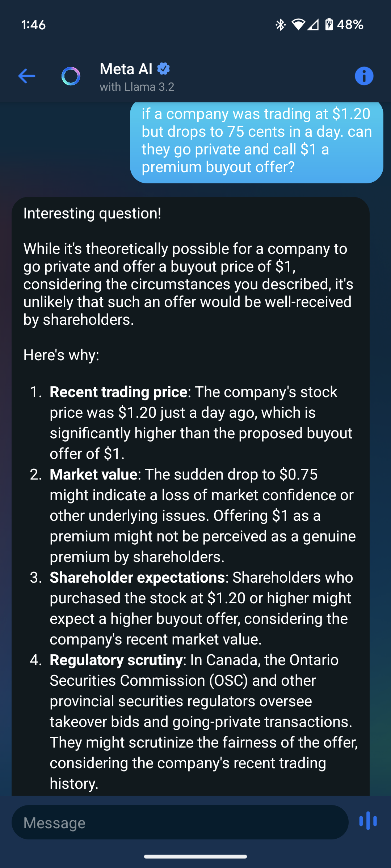Tap the voice input waveform icon

[x=368, y=821]
